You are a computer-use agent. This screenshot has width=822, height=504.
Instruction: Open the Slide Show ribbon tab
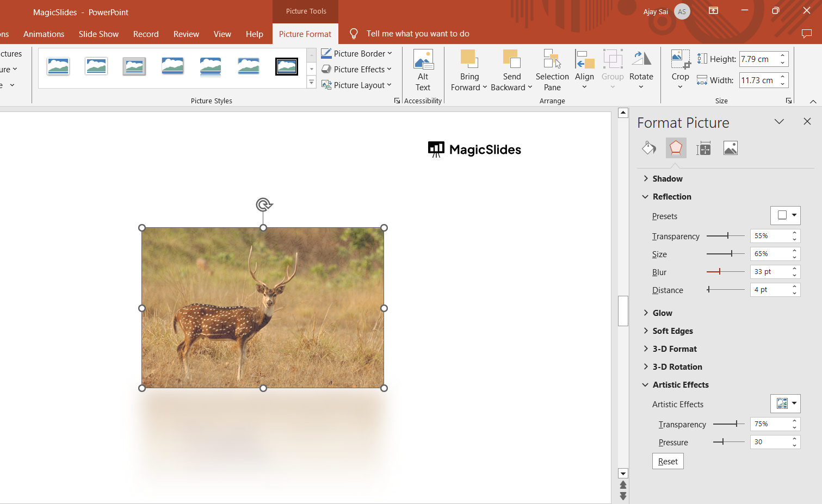coord(98,34)
